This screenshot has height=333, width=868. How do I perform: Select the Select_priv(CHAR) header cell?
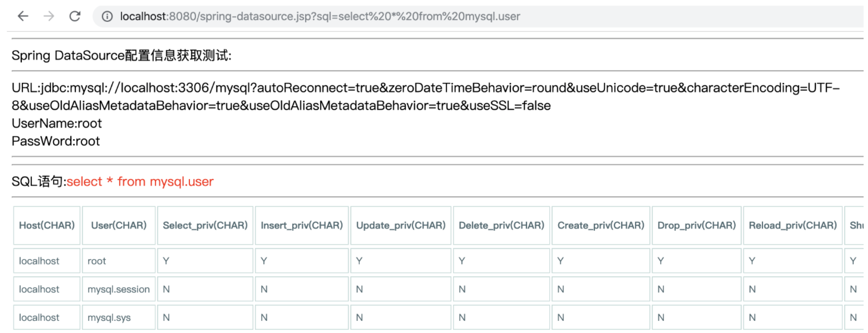205,225
